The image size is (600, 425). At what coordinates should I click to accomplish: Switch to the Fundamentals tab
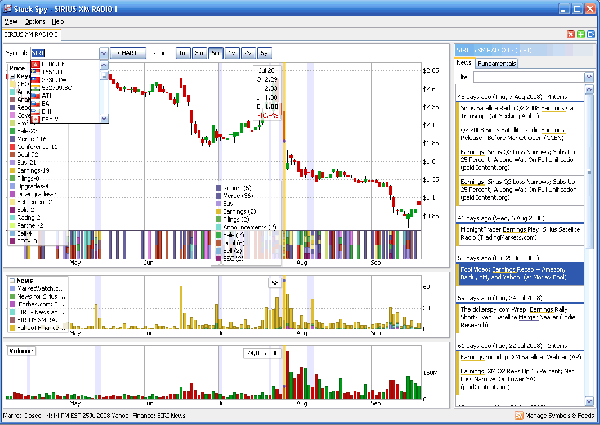[x=497, y=62]
